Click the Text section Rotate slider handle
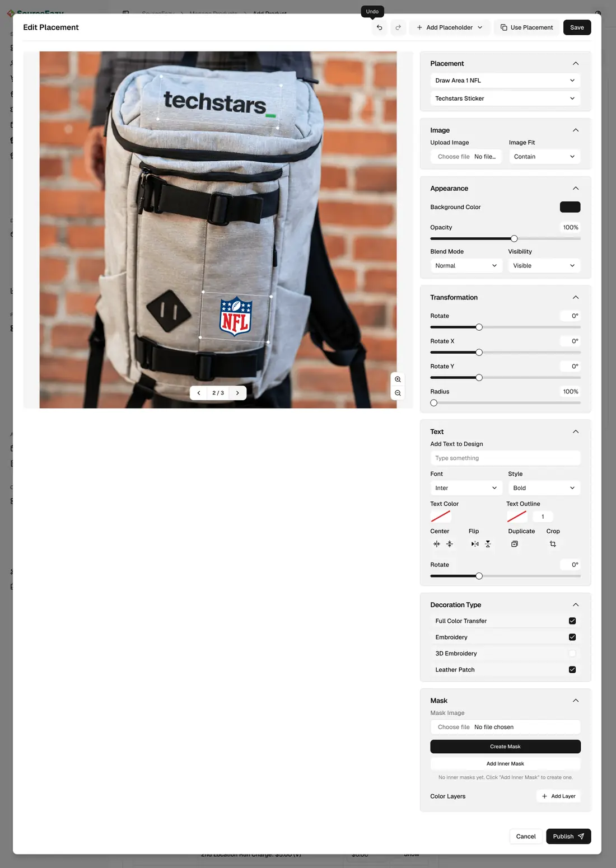 pyautogui.click(x=479, y=576)
